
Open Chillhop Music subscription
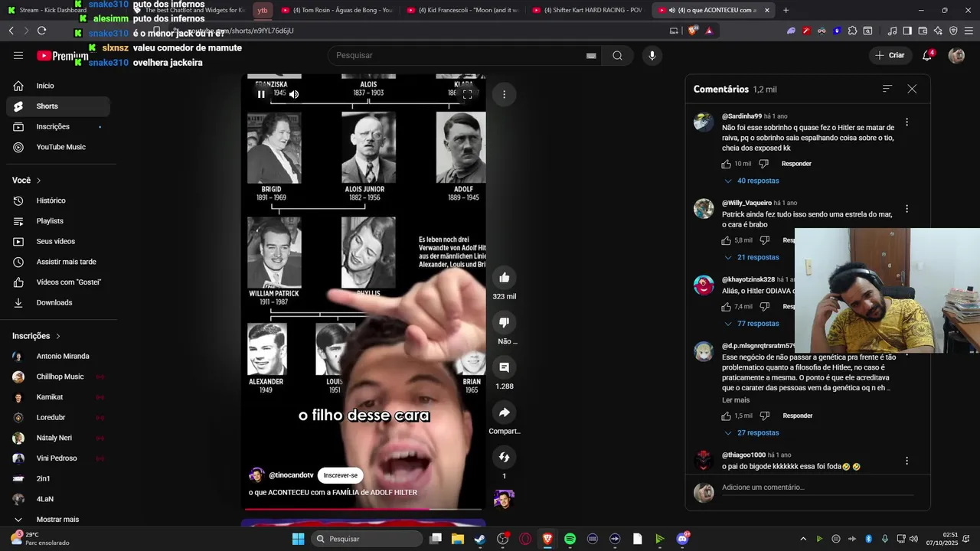pyautogui.click(x=58, y=377)
